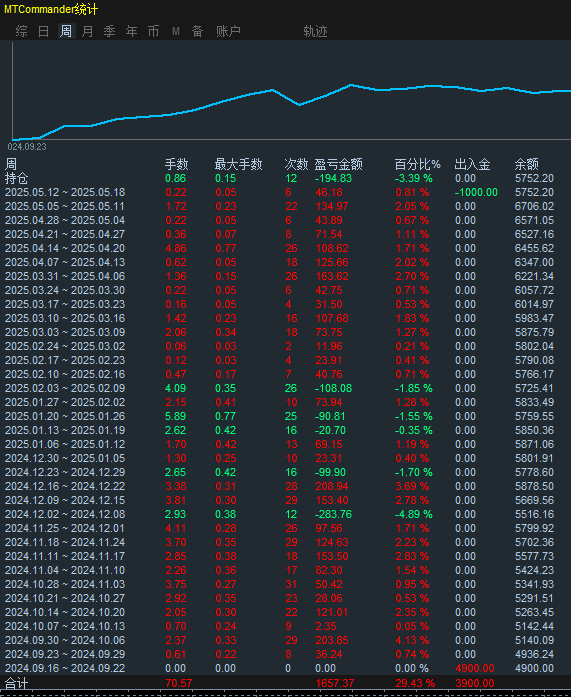
Task: Click the 盈亏金额 column header
Action: pyautogui.click(x=338, y=164)
